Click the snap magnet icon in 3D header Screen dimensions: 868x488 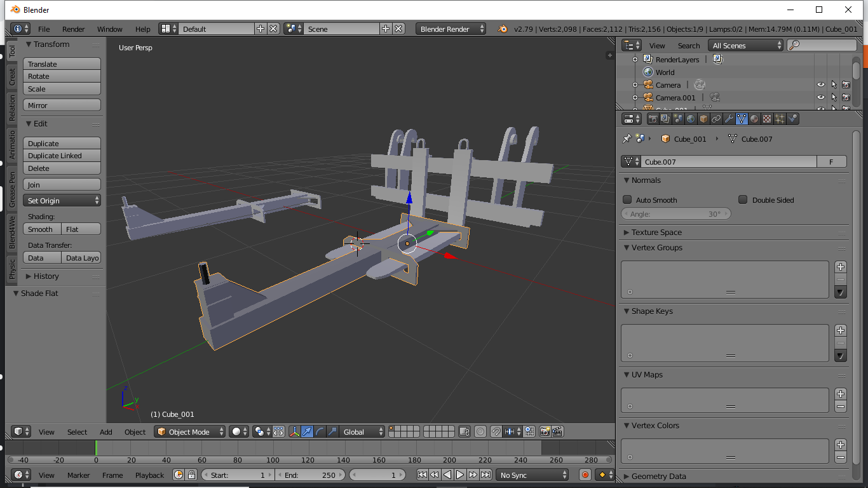click(x=496, y=431)
